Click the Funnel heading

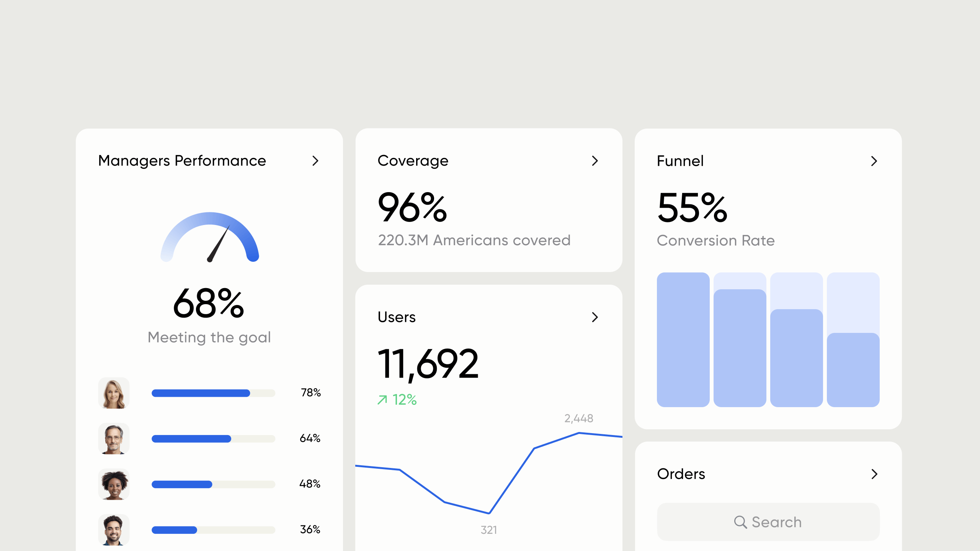679,161
